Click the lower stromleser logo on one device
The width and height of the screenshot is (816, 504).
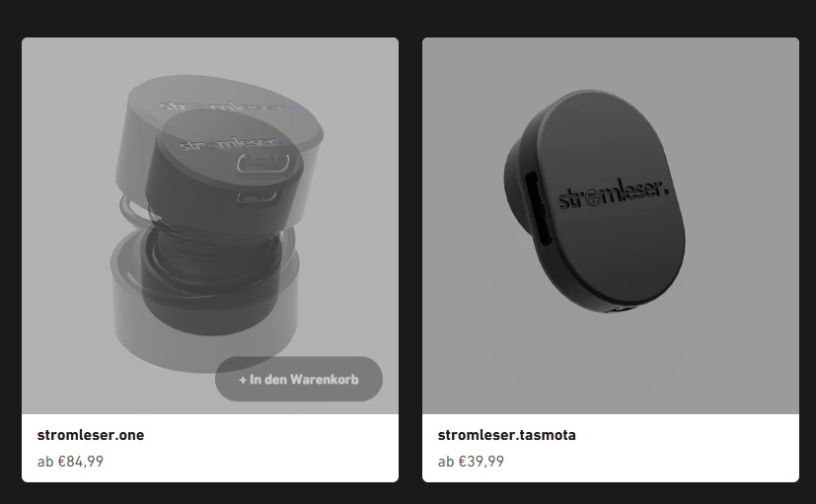[229, 142]
